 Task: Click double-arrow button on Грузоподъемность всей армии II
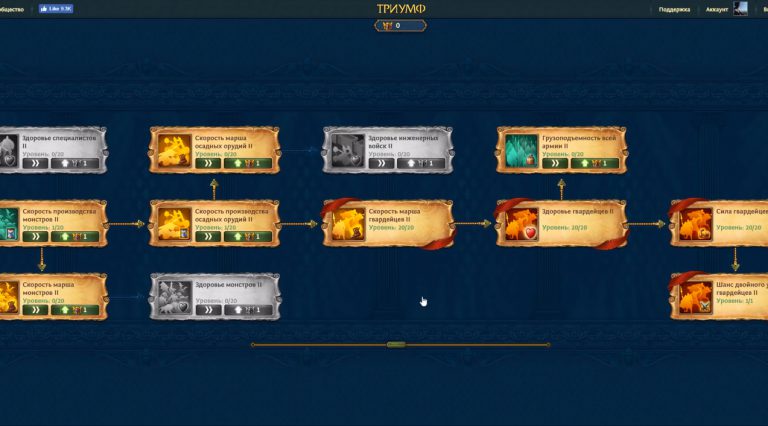[555, 163]
